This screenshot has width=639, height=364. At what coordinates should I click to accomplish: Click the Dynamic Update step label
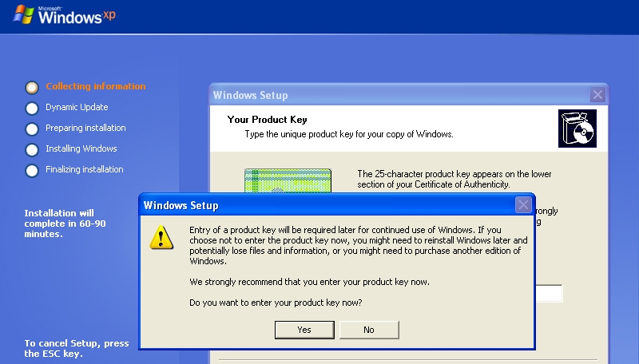(77, 107)
